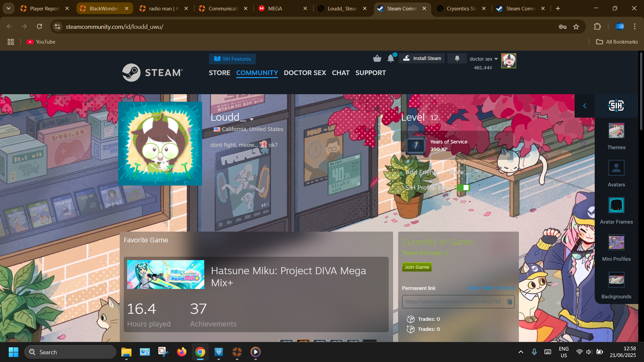Screen dimensions: 644x362
Task: Open the Chrome three-dot menu
Action: (x=635, y=26)
